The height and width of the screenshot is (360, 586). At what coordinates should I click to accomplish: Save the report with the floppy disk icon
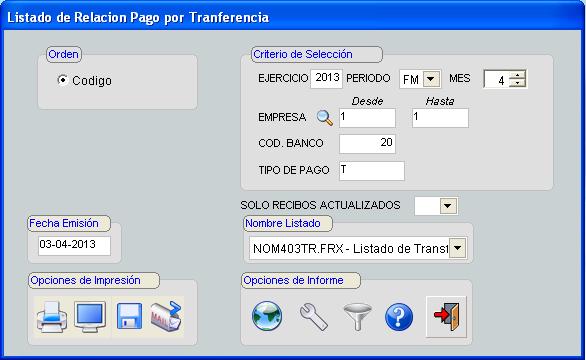point(129,316)
